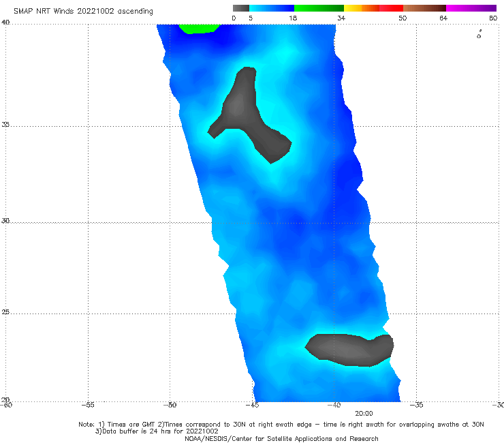Click the gray 0–5 segment of color bar
Image resolution: width=504 pixels, height=443 pixels.
pos(241,8)
